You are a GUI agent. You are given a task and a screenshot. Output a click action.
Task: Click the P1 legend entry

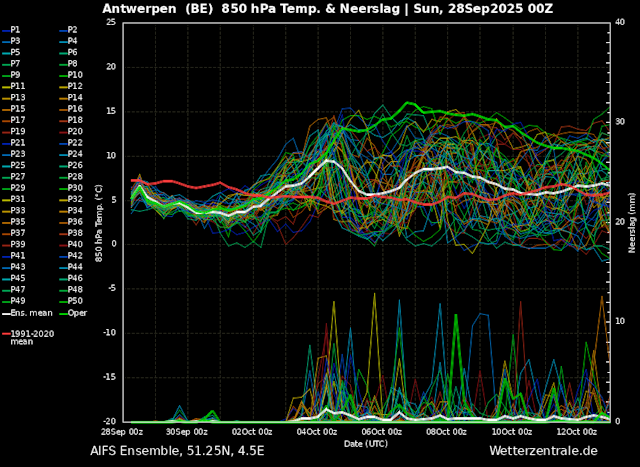point(11,30)
